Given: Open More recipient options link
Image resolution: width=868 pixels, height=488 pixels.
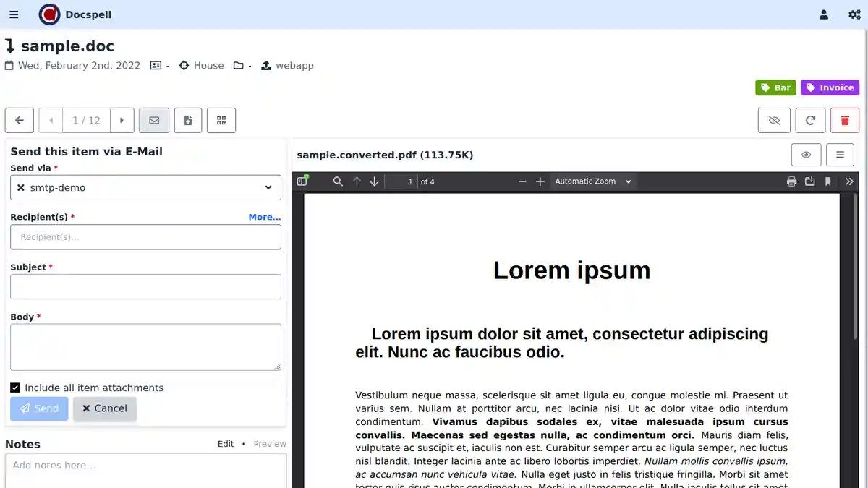Looking at the screenshot, I should point(265,217).
